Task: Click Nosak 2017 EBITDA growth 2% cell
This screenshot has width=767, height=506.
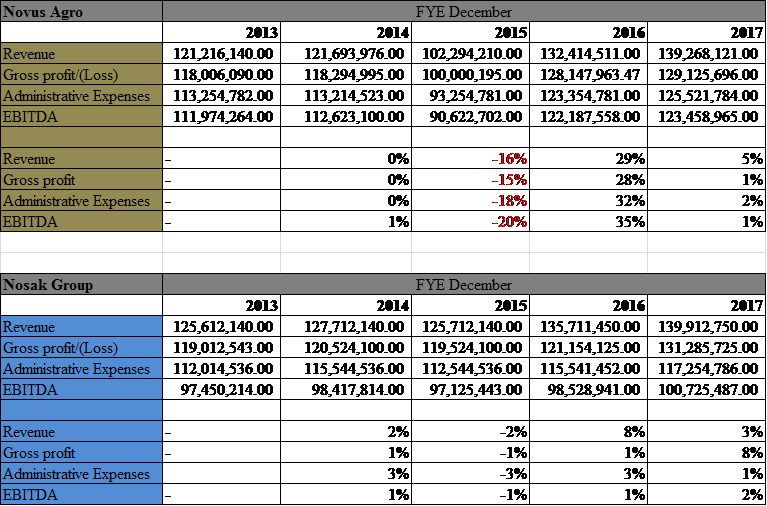Action: point(706,494)
